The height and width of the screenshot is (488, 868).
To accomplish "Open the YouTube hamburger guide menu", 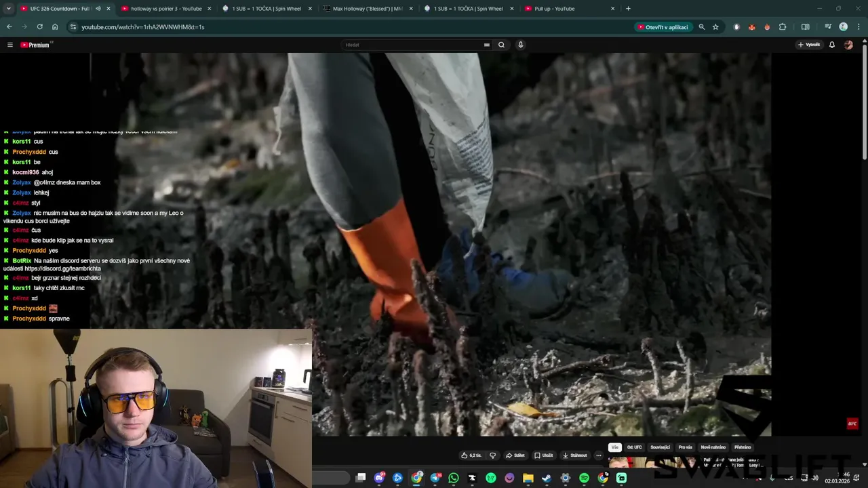I will [x=10, y=45].
